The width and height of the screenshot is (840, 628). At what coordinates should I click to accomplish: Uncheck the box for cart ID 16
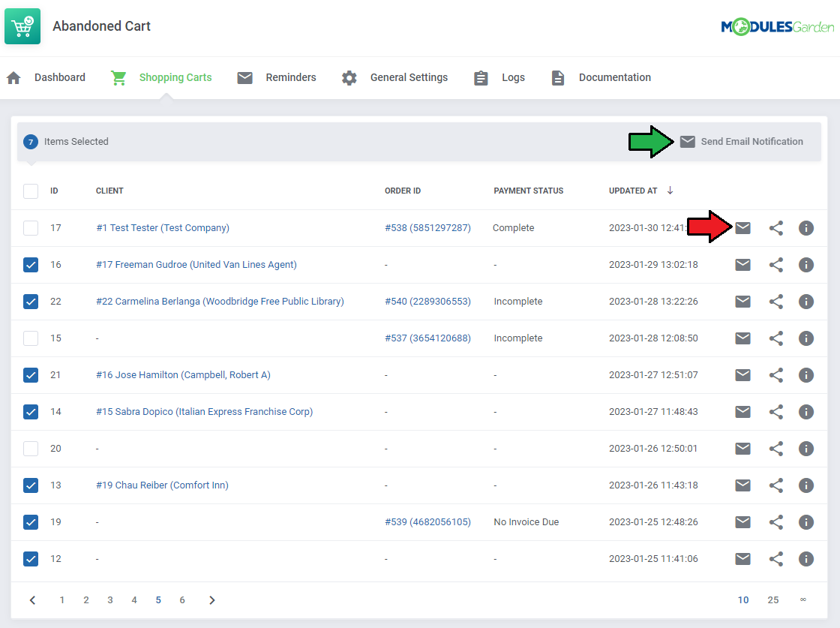click(x=31, y=265)
